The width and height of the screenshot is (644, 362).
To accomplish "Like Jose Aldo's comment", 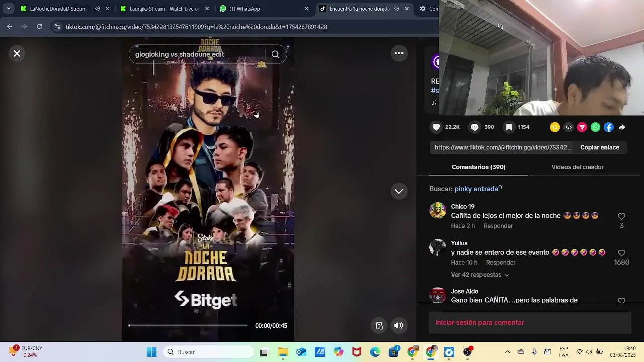I will coord(621,300).
